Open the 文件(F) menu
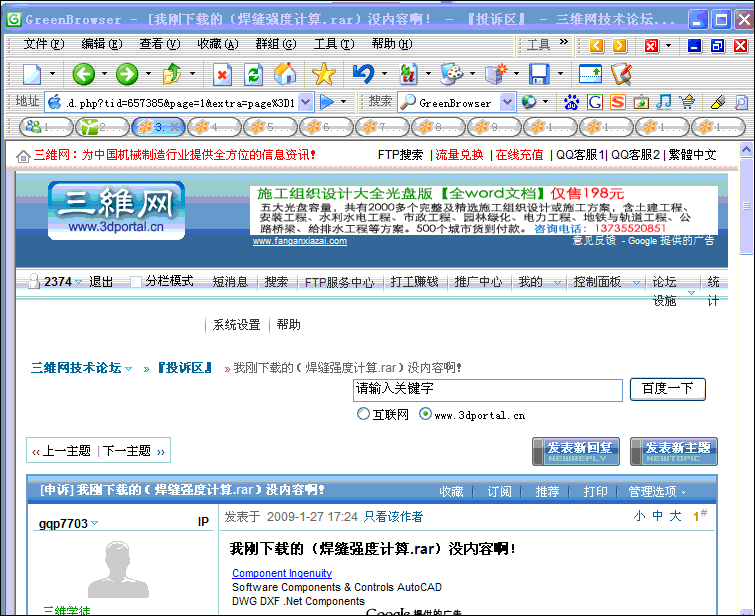The width and height of the screenshot is (755, 616). (x=44, y=44)
